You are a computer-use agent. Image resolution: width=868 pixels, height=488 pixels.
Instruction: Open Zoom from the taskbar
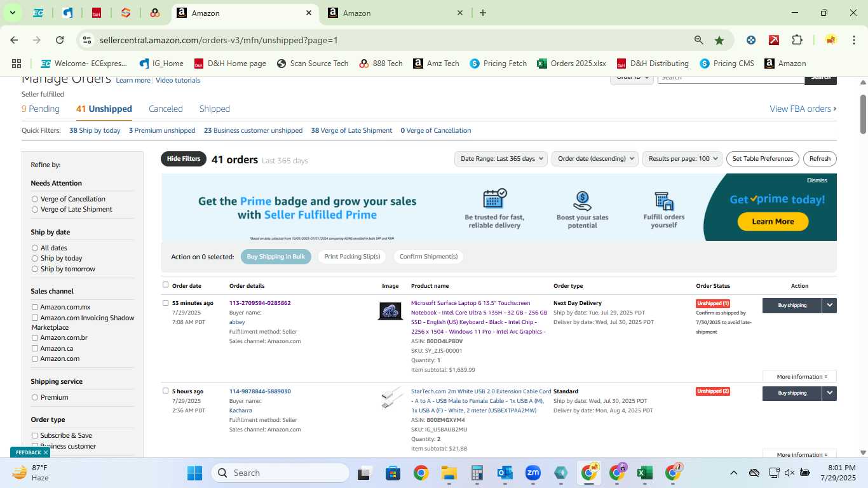click(x=532, y=473)
